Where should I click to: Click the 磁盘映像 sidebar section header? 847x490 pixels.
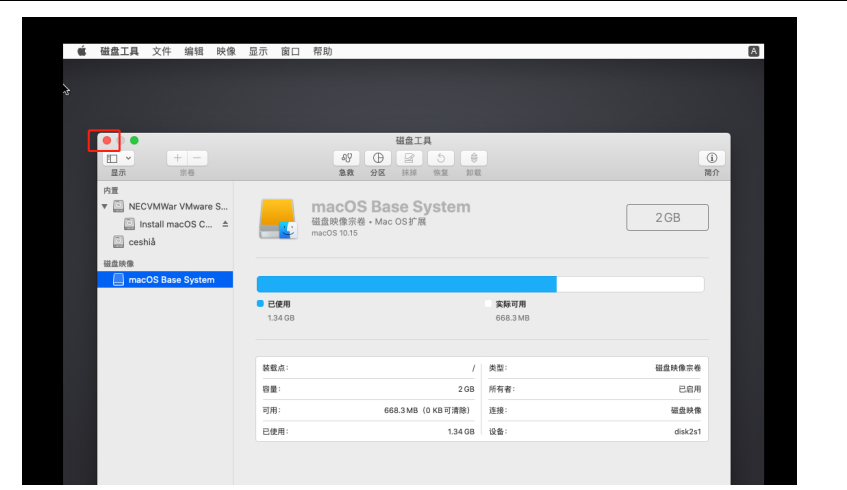pos(118,263)
